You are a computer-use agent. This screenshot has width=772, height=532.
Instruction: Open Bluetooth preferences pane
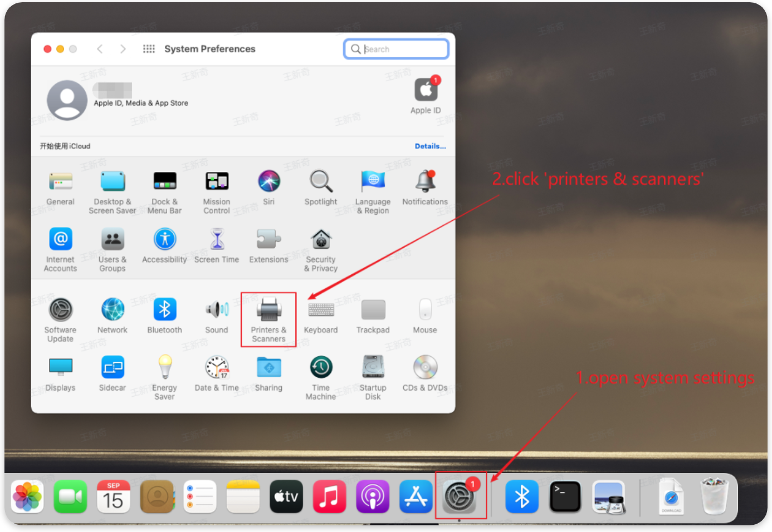click(165, 309)
